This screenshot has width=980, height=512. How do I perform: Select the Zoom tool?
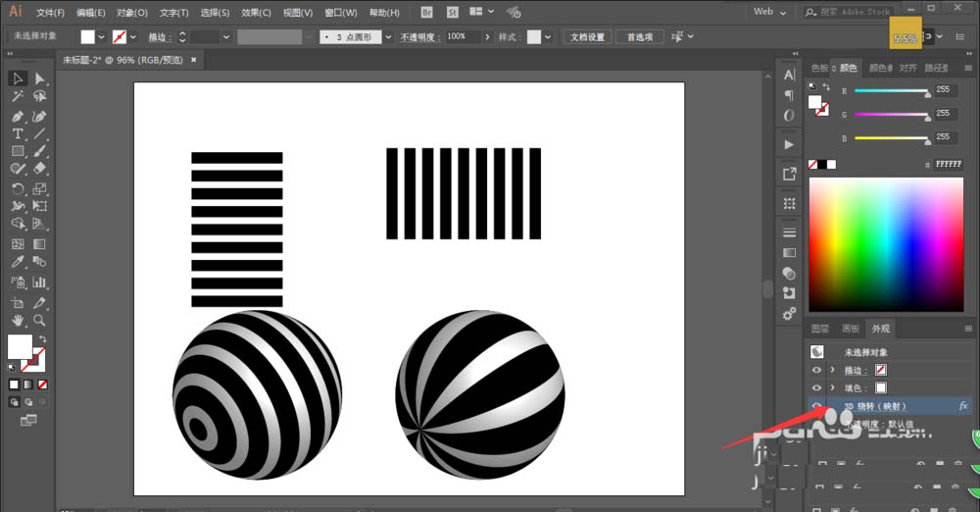(39, 320)
